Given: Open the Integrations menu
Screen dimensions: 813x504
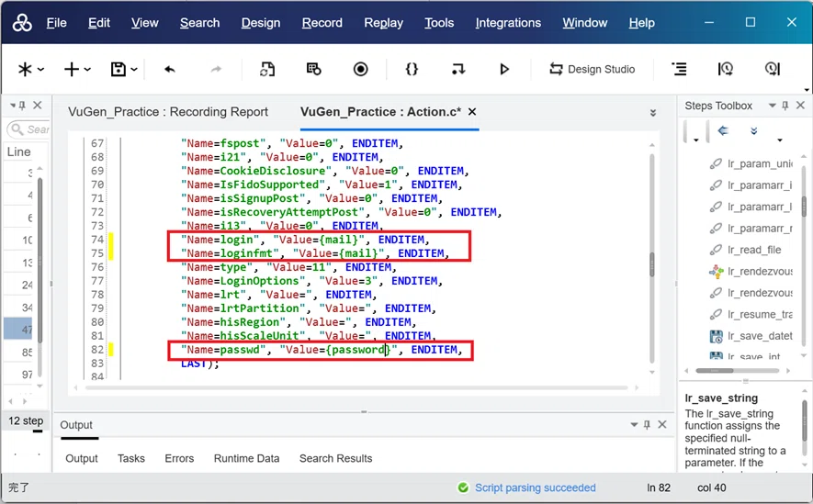Looking at the screenshot, I should [x=508, y=23].
